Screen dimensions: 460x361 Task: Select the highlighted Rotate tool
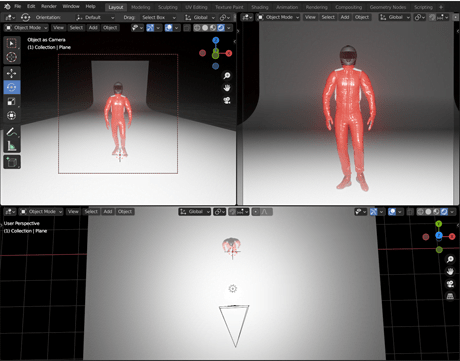pyautogui.click(x=12, y=87)
